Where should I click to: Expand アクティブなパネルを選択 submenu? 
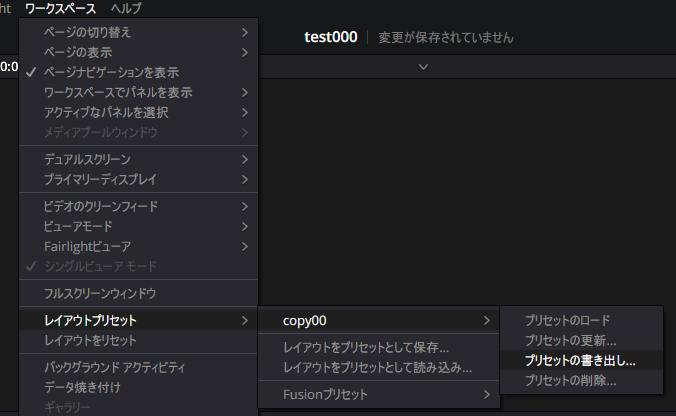pyautogui.click(x=138, y=113)
